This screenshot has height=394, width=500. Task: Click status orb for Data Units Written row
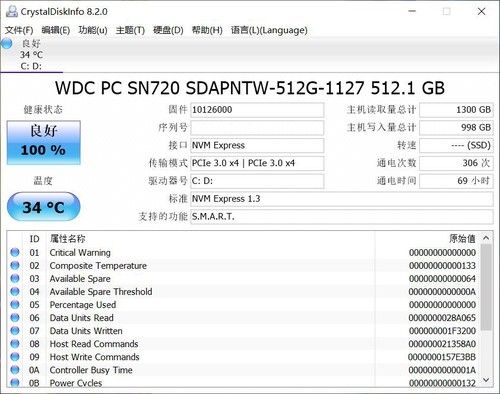[15, 331]
